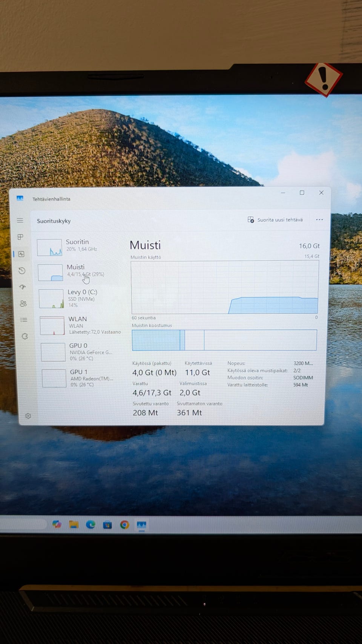The image size is (362, 644).
Task: Click the Suorituskyky page title
Action: coord(54,221)
